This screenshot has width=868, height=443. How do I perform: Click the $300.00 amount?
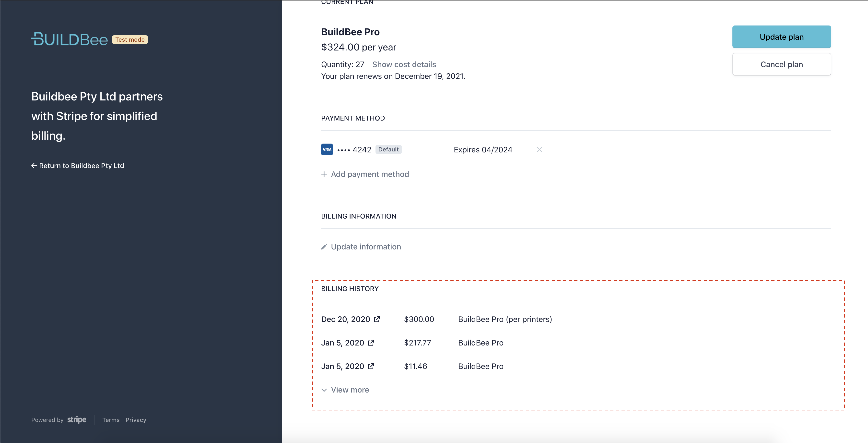(419, 319)
